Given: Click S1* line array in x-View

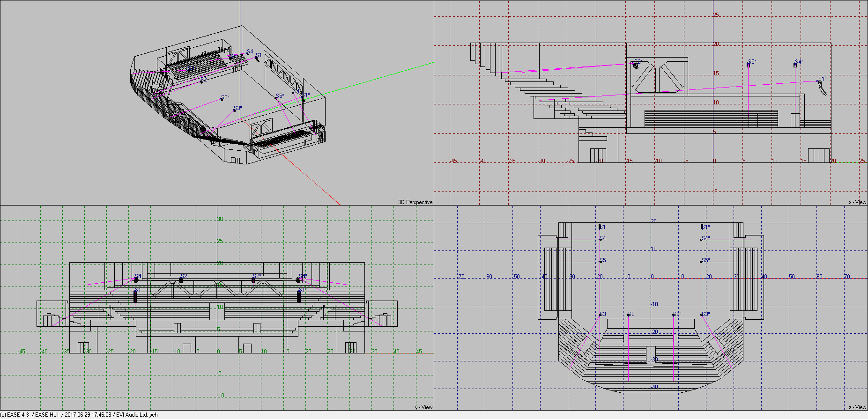Looking at the screenshot, I should 821,87.
